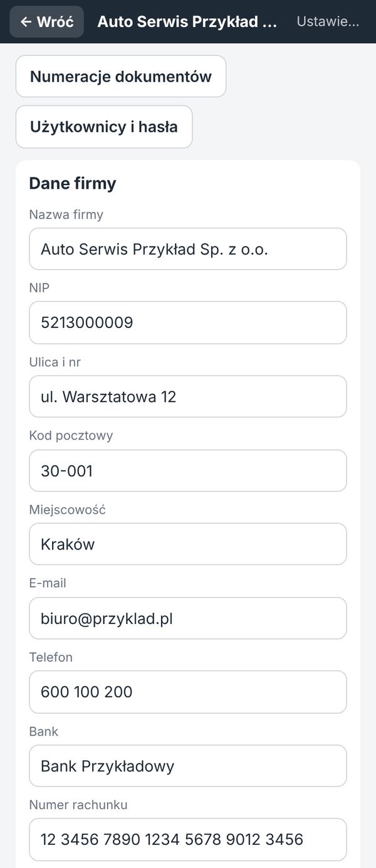
Task: Click the Kod pocztowy label text
Action: coord(71,435)
